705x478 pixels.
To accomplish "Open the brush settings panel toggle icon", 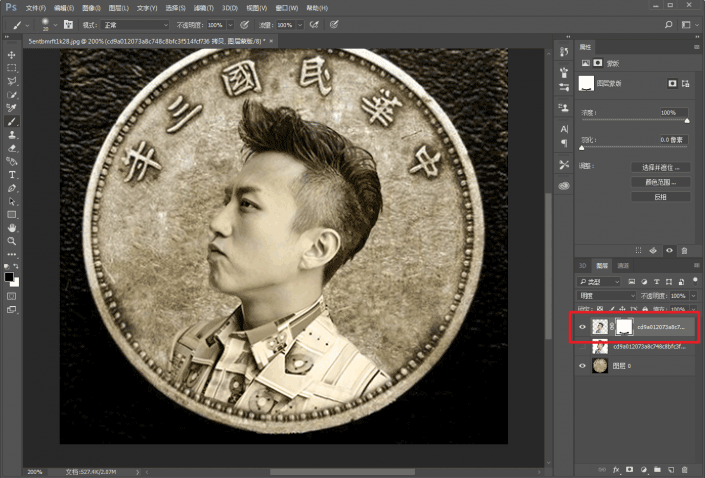I will click(x=68, y=25).
